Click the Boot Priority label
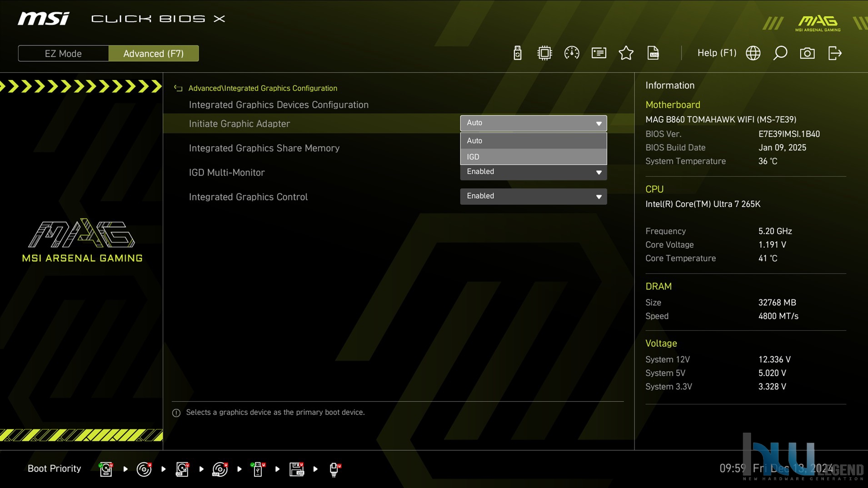 click(x=54, y=468)
